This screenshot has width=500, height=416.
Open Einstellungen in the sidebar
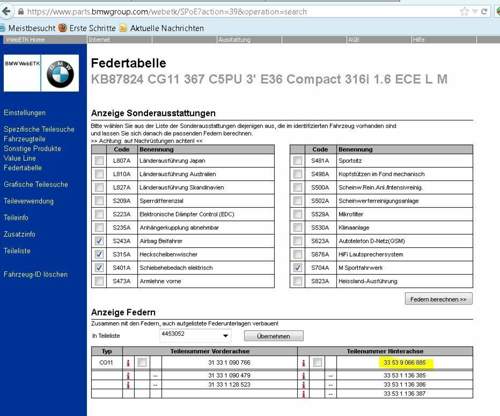tap(24, 113)
